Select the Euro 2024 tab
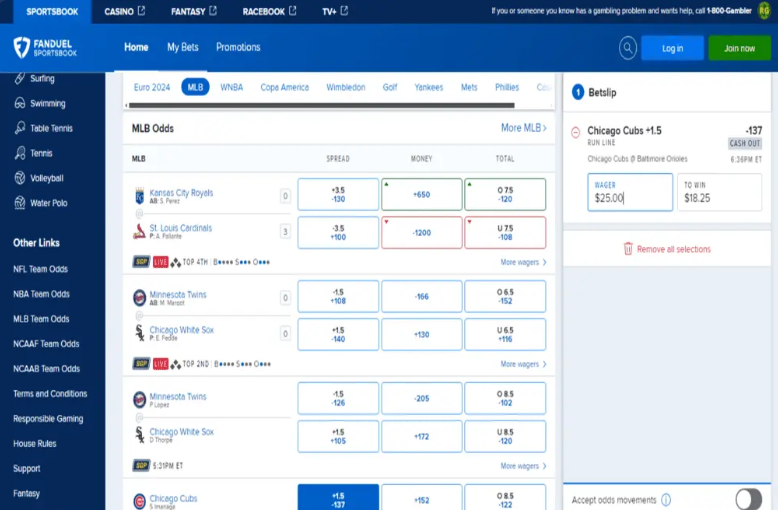This screenshot has width=778, height=510. [x=152, y=87]
